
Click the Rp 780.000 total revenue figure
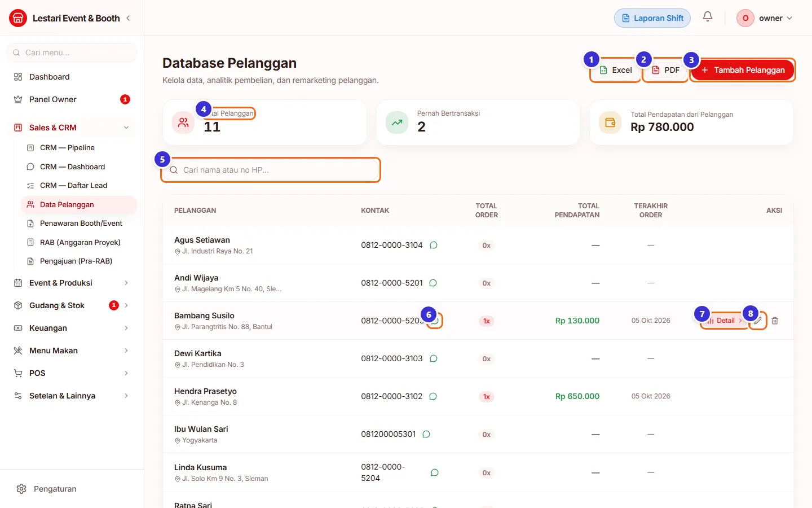click(x=662, y=127)
